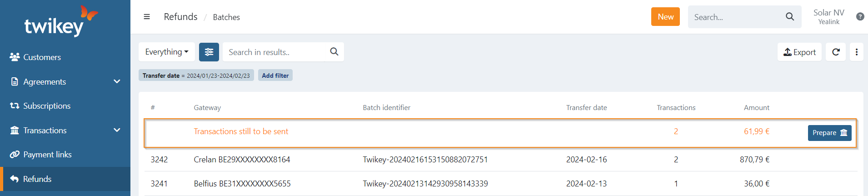Click the orange New button
This screenshot has height=196, width=868.
(665, 17)
